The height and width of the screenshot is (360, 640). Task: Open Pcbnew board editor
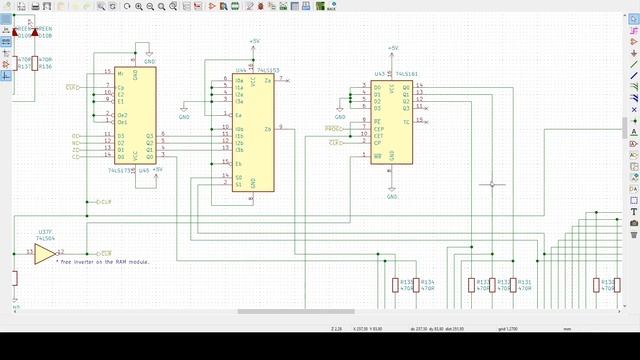[x=320, y=6]
